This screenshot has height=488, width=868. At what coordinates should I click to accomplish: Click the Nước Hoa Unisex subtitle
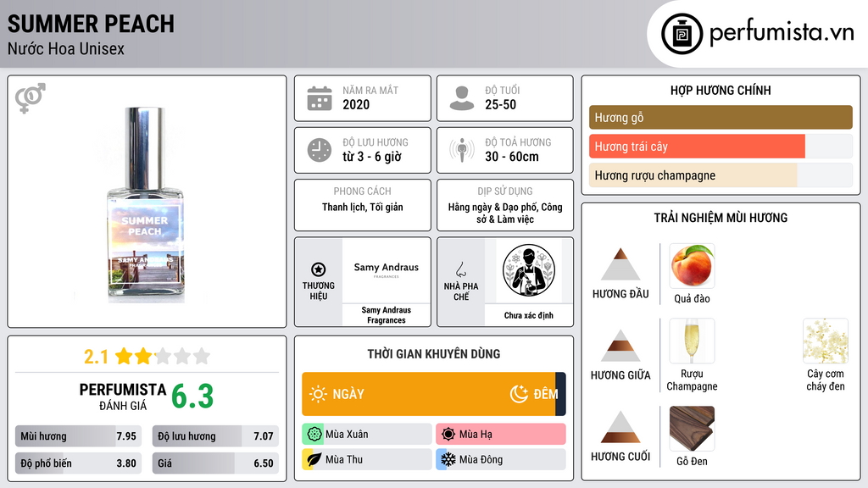tap(66, 48)
